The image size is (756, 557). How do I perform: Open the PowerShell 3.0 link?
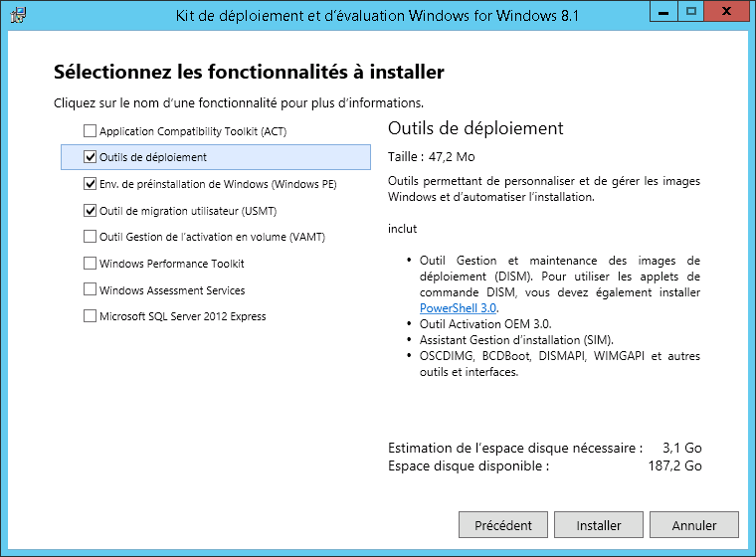click(459, 308)
